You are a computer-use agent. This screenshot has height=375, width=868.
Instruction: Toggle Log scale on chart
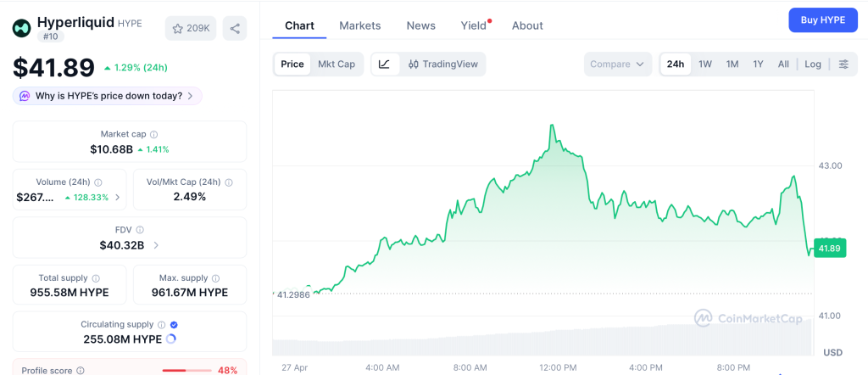[x=813, y=64]
